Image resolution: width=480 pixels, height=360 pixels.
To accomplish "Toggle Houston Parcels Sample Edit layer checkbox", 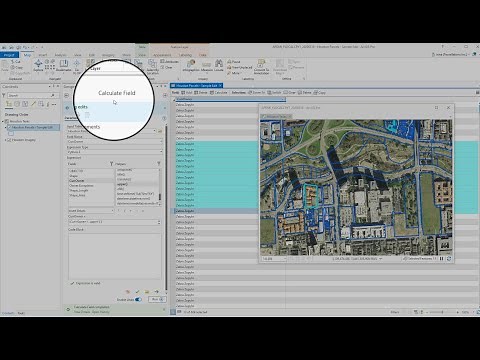I will [9, 127].
